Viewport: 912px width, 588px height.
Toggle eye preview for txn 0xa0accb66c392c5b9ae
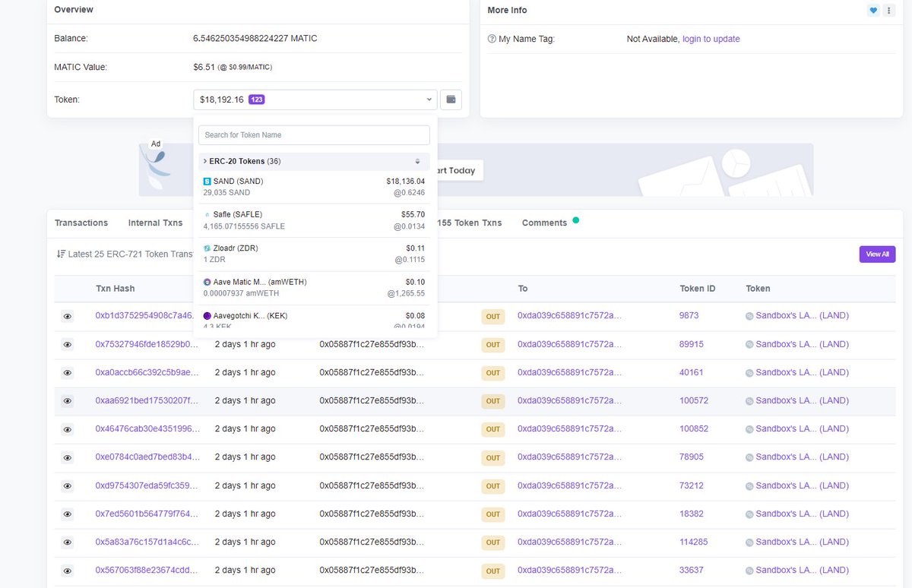coord(68,373)
